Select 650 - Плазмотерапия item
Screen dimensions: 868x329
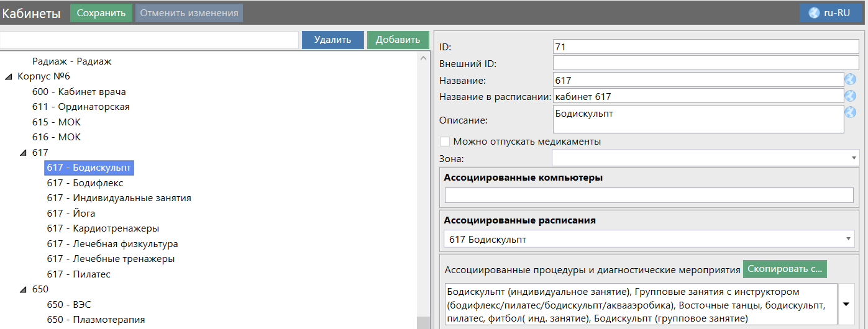96,320
